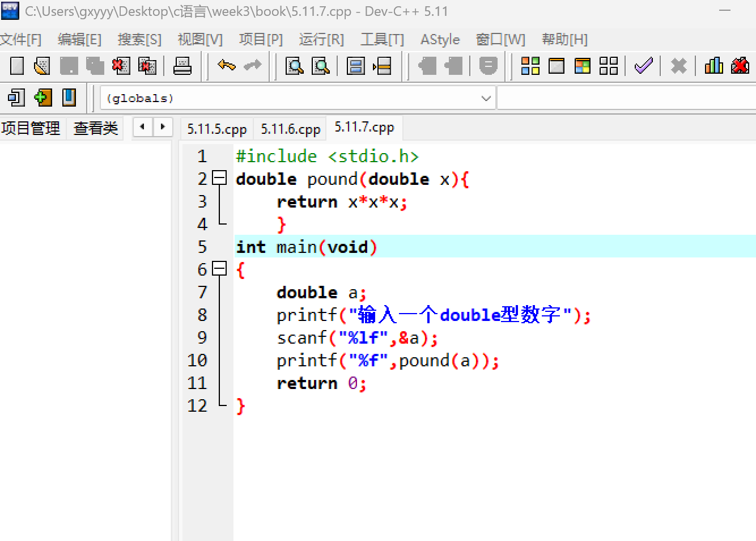
Task: Click the New file toolbar icon
Action: [x=17, y=66]
